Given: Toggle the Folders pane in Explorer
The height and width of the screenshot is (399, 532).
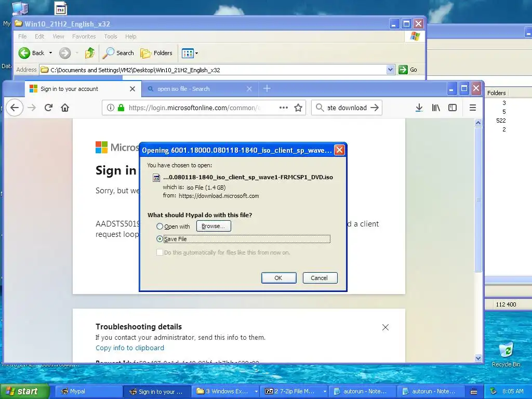Looking at the screenshot, I should click(156, 53).
